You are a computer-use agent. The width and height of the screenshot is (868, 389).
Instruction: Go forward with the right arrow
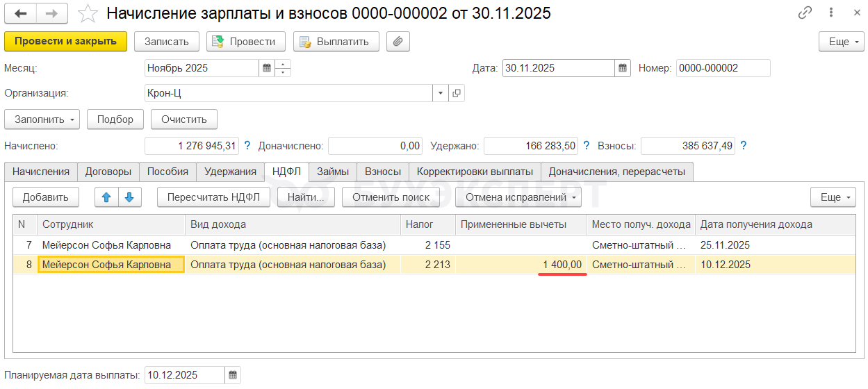click(x=52, y=13)
